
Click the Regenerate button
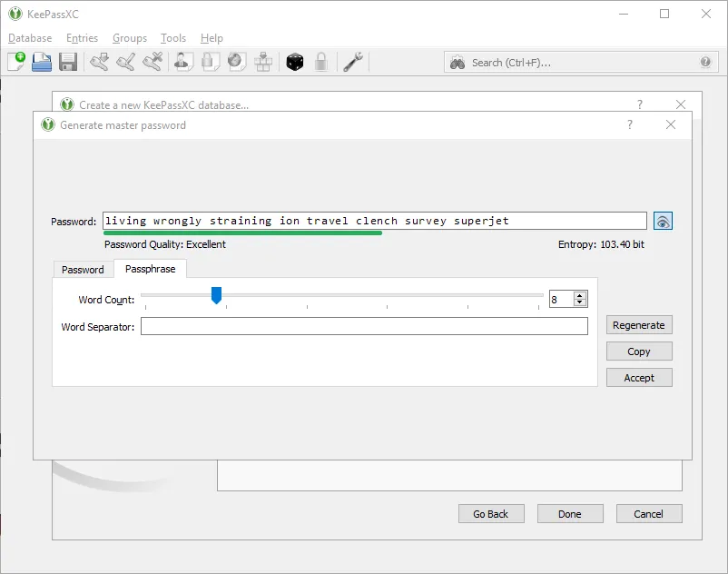[x=639, y=325]
